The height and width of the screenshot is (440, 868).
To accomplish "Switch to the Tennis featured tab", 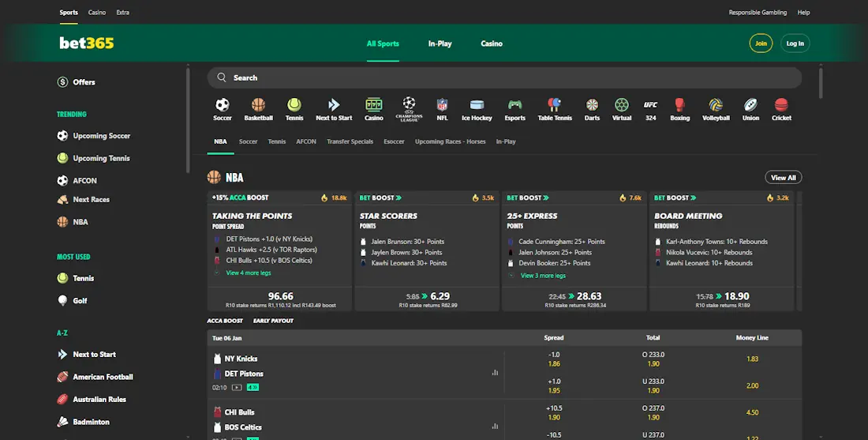I will tap(277, 141).
